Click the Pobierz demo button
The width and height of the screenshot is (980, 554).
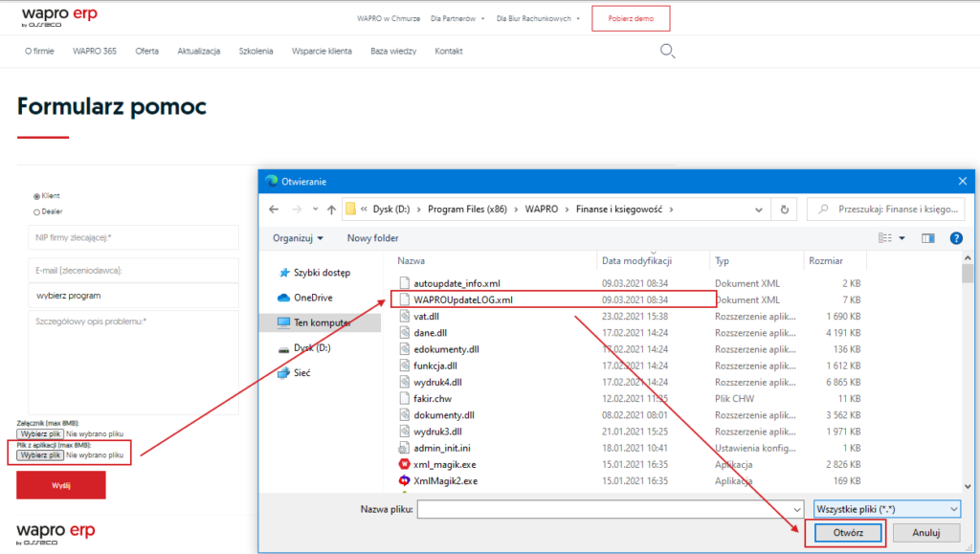(x=631, y=19)
